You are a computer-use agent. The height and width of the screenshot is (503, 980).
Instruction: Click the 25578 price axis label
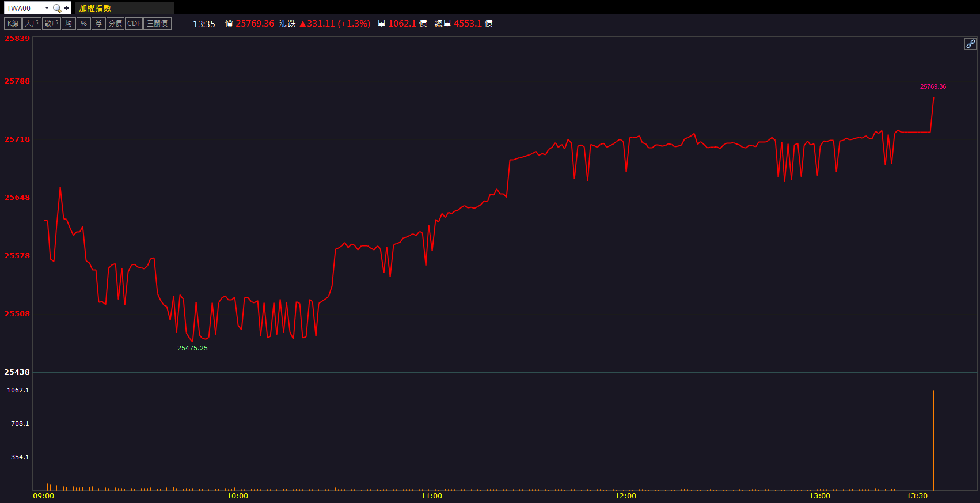click(x=17, y=256)
